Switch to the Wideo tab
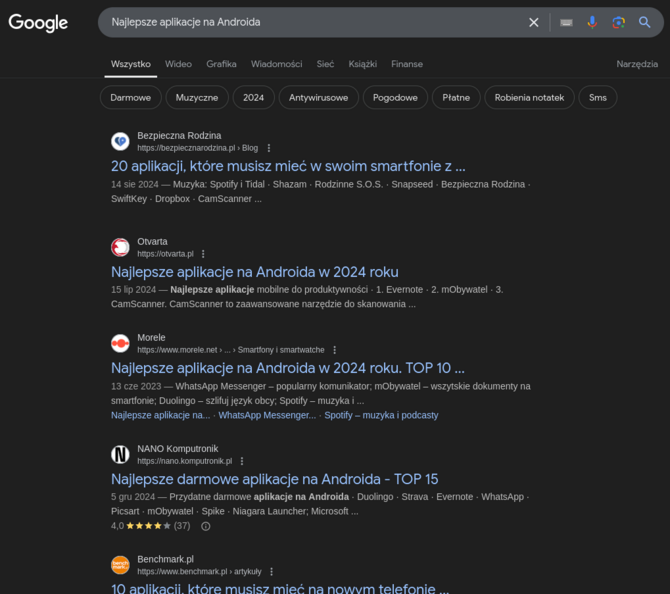Screen dimensions: 670x594 click(178, 64)
